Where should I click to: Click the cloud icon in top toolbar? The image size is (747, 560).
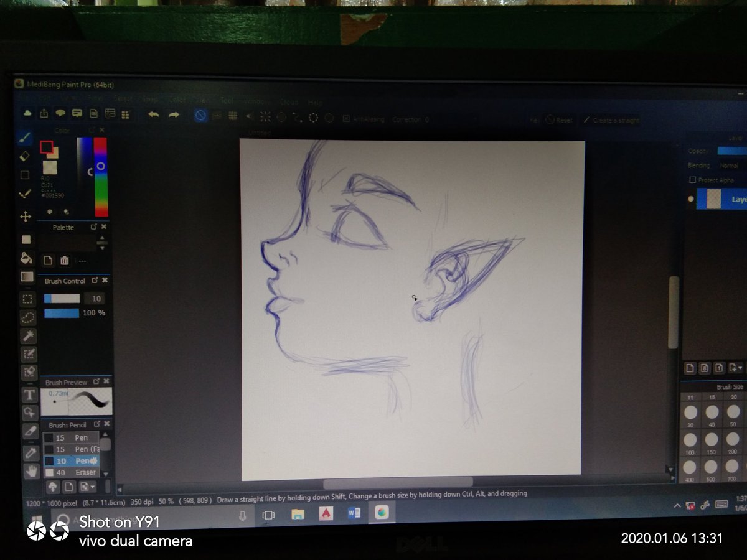point(27,113)
